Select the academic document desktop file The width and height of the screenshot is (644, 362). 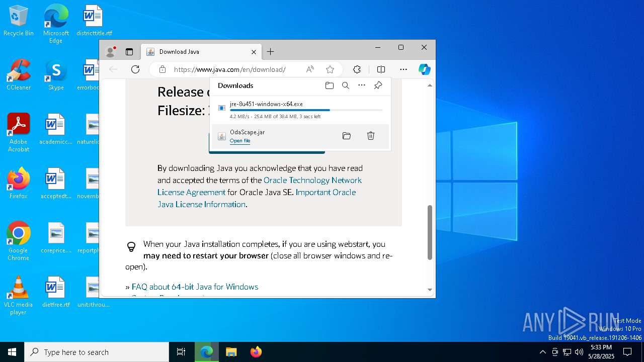[56, 129]
